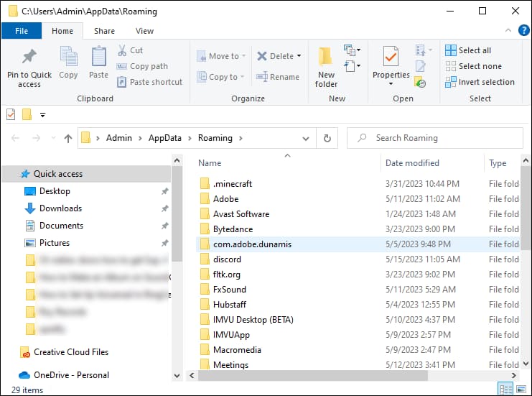Image resolution: width=532 pixels, height=396 pixels.
Task: Select the discord folder
Action: click(358, 259)
